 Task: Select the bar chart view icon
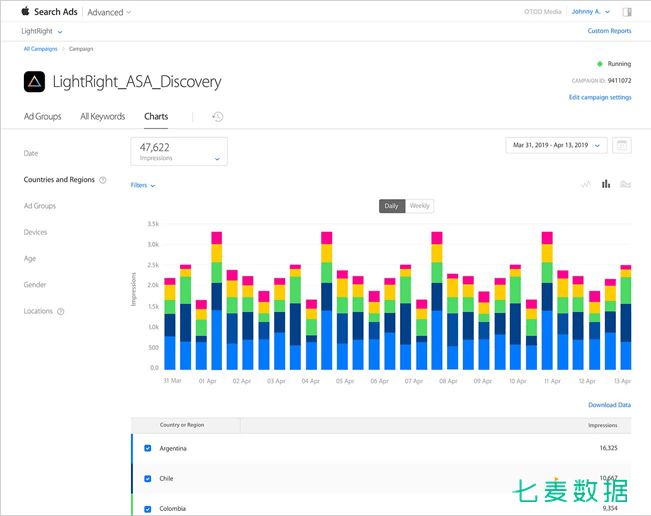click(x=606, y=183)
